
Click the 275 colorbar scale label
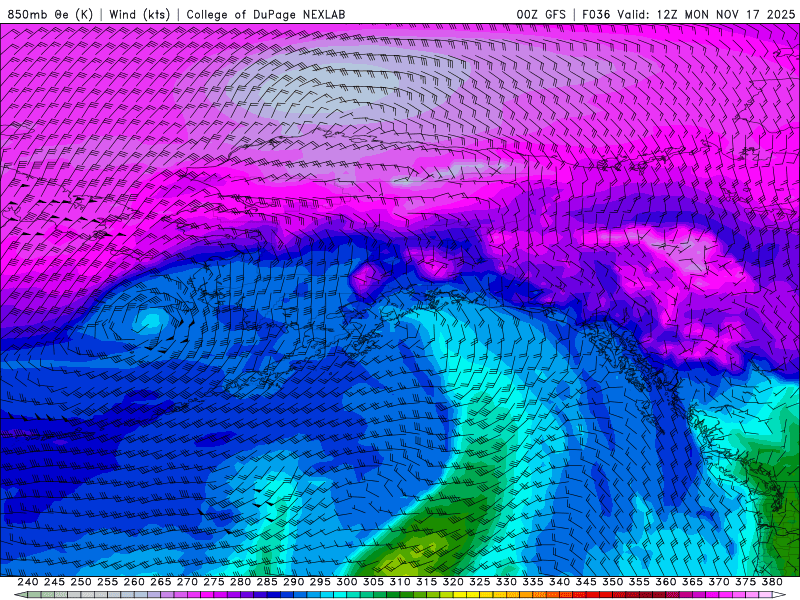[213, 582]
